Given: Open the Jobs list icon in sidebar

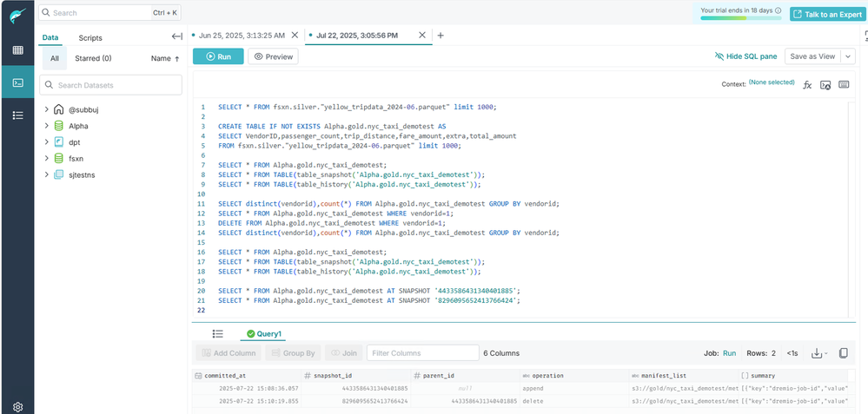Looking at the screenshot, I should 17,115.
